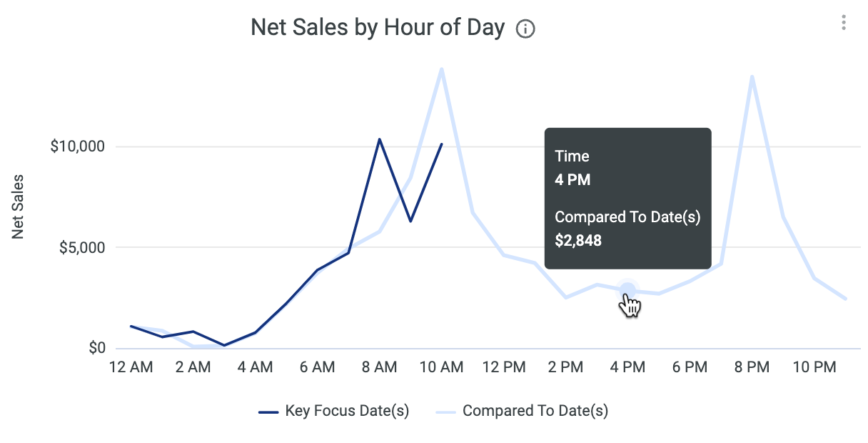Toggle the Key Focus Date(s) legend series

347,411
